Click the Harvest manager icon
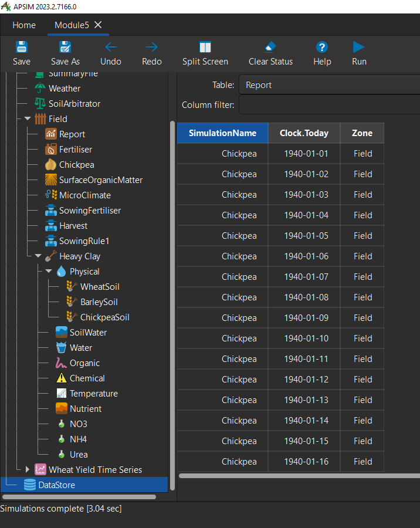Viewport: 420px width, 528px height. click(51, 226)
